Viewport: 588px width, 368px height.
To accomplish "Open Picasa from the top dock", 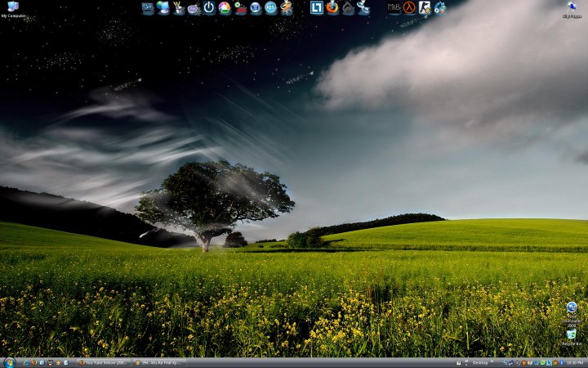I will (x=225, y=7).
